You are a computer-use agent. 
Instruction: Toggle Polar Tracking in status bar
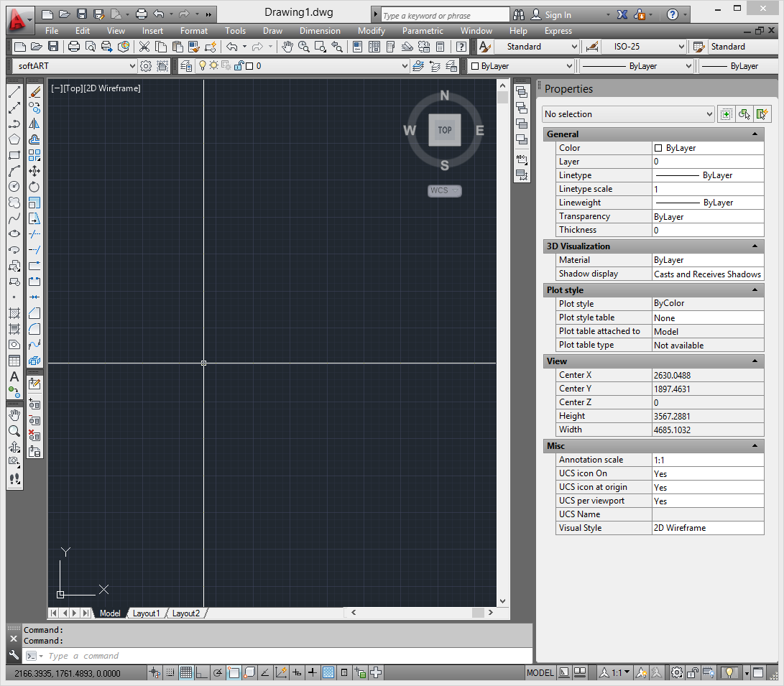click(x=218, y=673)
